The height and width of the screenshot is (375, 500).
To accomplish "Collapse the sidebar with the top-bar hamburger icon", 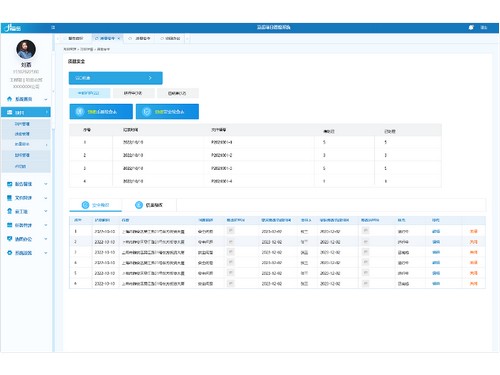I will (x=53, y=28).
